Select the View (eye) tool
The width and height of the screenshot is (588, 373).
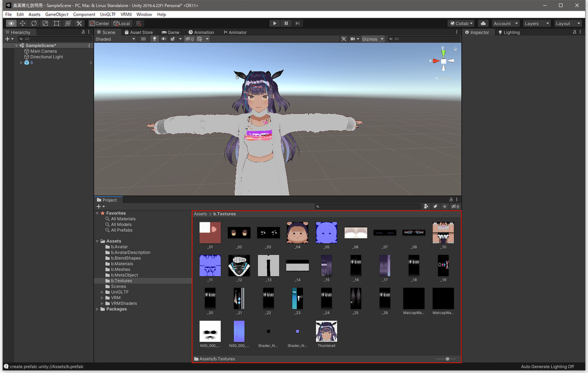(x=11, y=23)
